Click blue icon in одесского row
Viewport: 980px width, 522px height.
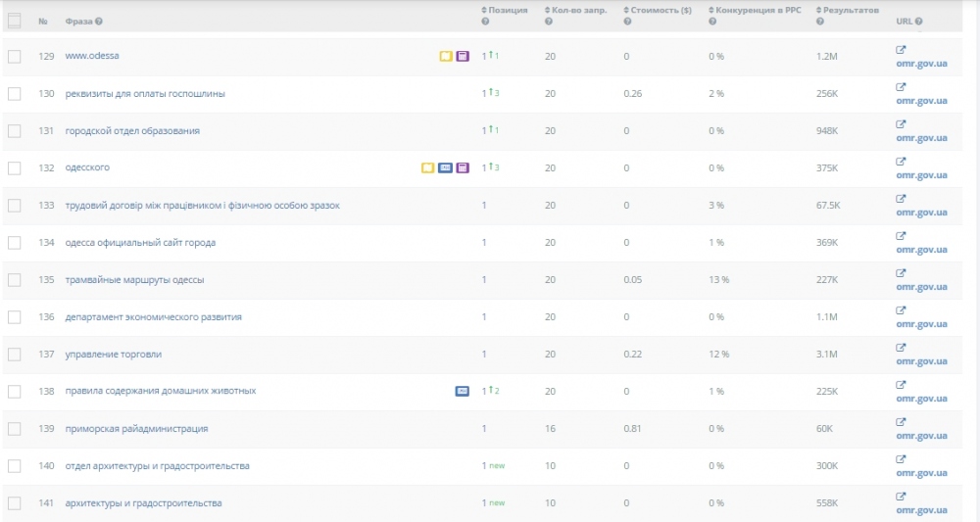pos(445,168)
